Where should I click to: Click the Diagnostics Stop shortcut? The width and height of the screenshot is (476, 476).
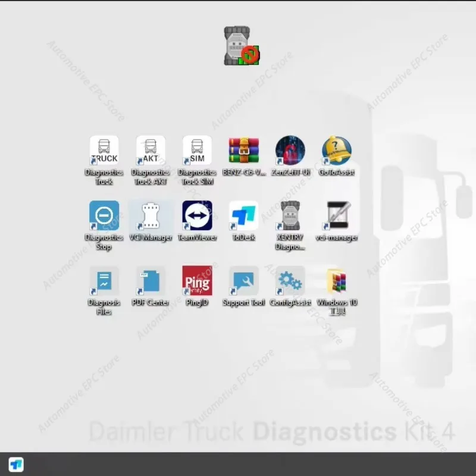pos(104,215)
